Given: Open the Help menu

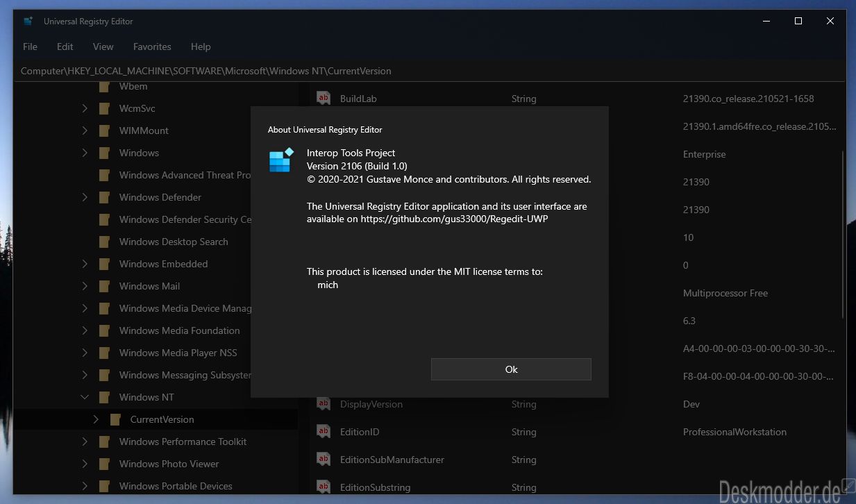Looking at the screenshot, I should (201, 47).
